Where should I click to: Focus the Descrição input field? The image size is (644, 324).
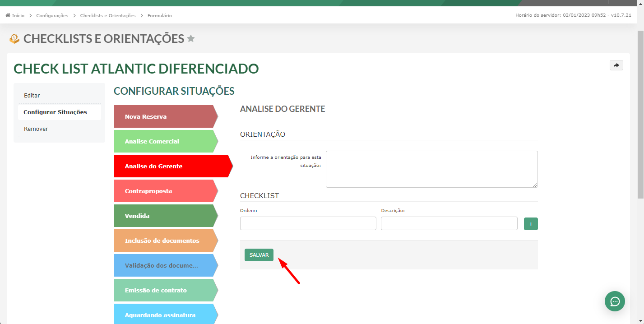pos(449,223)
